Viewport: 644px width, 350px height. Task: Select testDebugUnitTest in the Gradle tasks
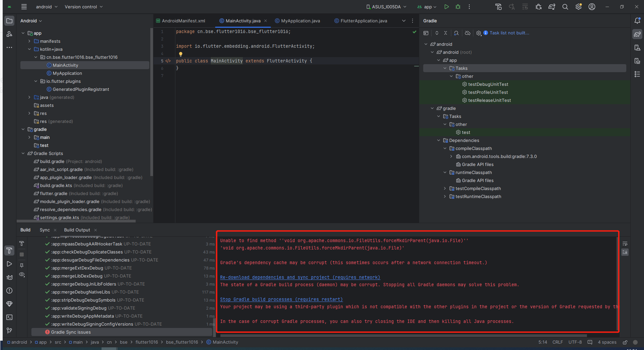(x=488, y=84)
